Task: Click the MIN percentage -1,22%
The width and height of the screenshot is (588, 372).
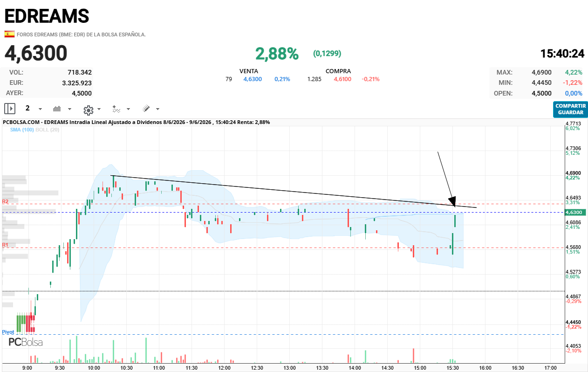Action: pyautogui.click(x=573, y=83)
